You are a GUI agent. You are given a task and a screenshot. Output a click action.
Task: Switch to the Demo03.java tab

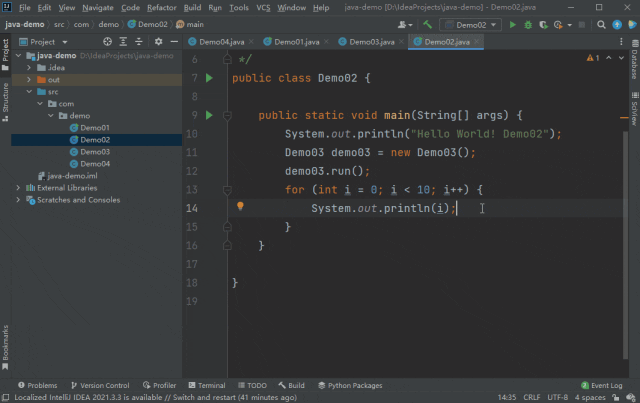pyautogui.click(x=372, y=42)
